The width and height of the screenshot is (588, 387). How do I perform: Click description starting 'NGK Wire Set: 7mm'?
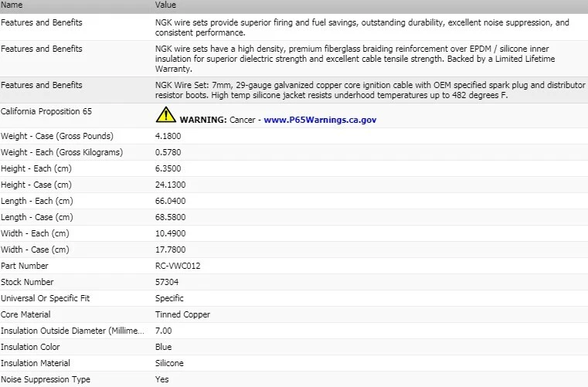point(370,90)
